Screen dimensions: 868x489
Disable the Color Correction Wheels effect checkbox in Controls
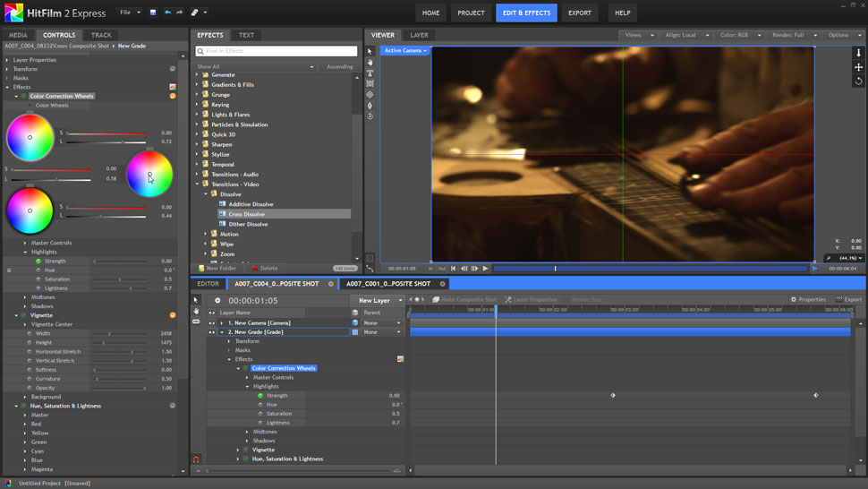click(24, 96)
